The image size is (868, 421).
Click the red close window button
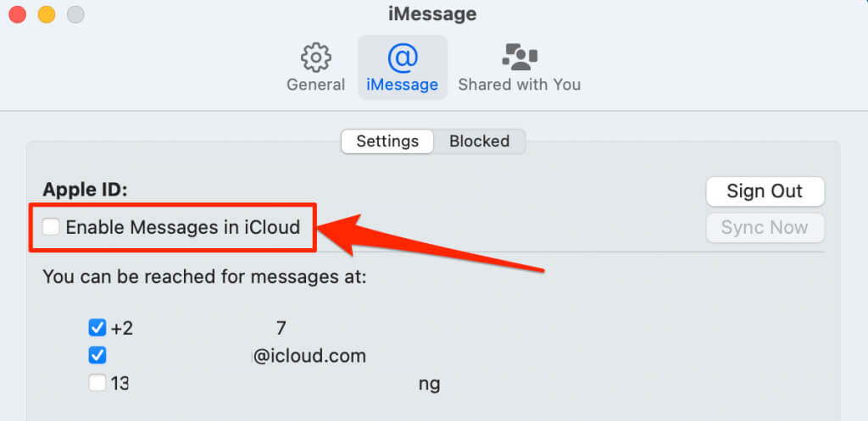[x=18, y=14]
